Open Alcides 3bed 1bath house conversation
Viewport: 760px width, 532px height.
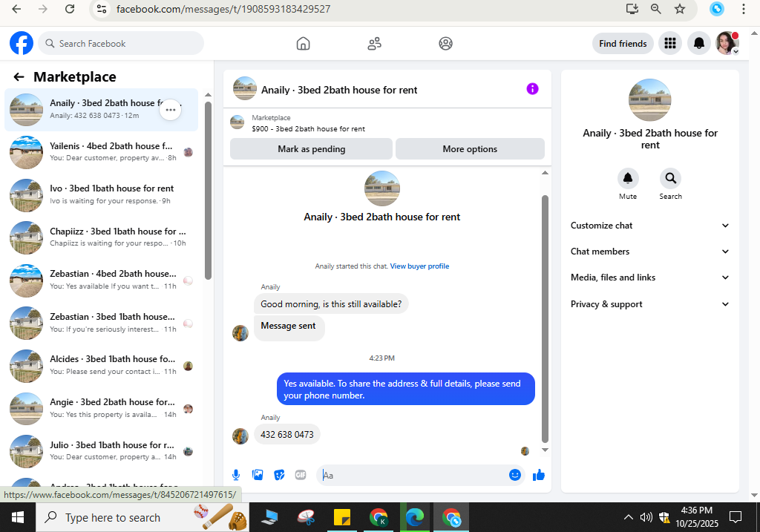101,365
